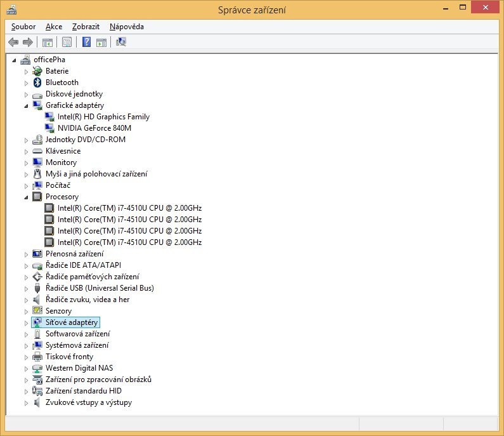Select Intel(R) HD Graphics Family device
The height and width of the screenshot is (436, 504).
[x=103, y=117]
